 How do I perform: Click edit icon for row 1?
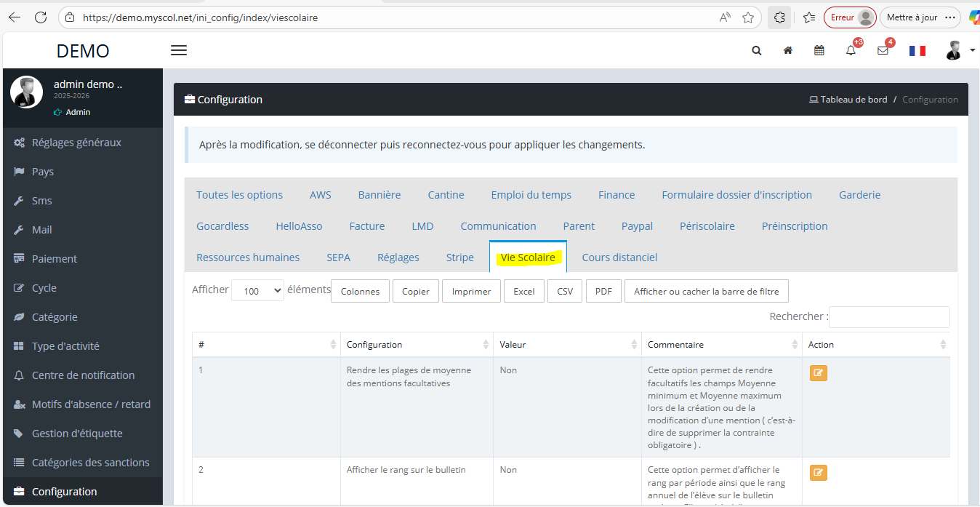coord(818,373)
